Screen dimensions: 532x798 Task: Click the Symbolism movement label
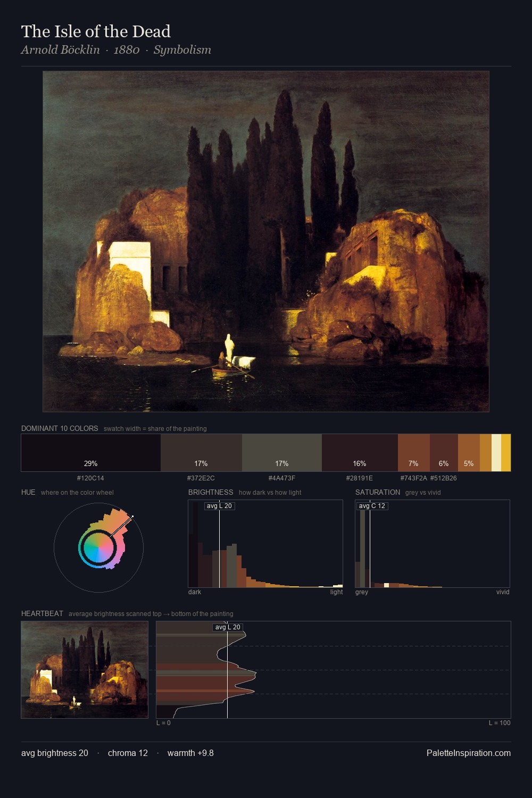click(182, 50)
